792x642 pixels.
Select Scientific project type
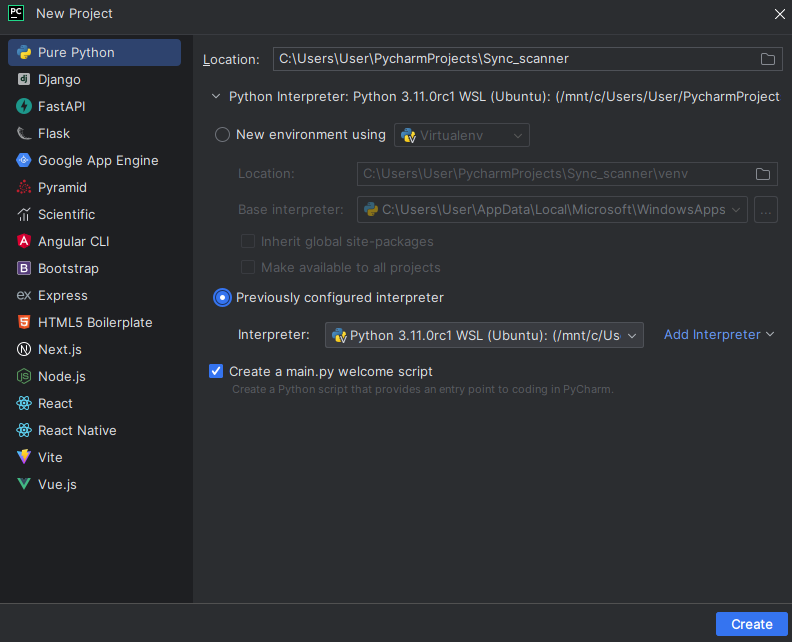[94, 214]
